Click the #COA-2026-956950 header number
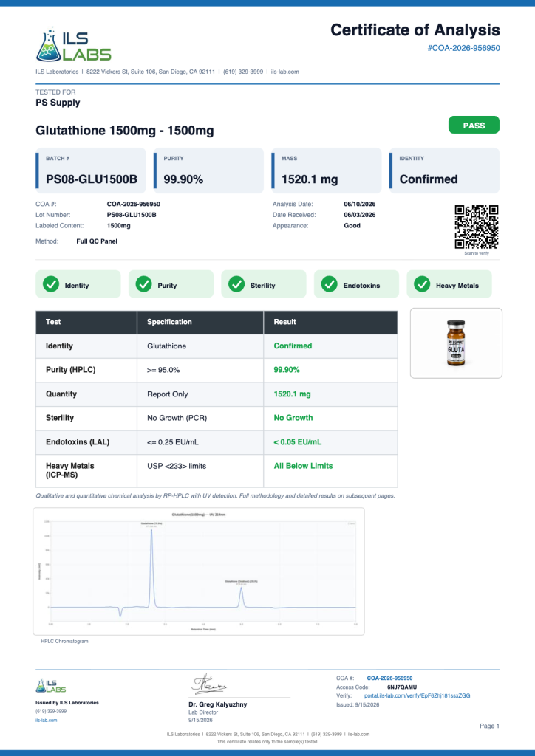This screenshot has height=756, width=535. (463, 48)
